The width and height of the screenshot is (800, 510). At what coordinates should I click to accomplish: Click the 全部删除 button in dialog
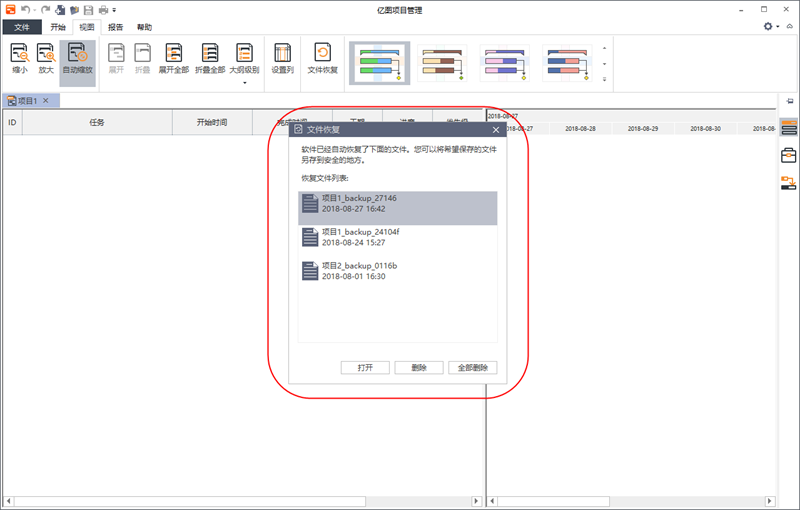pos(472,368)
